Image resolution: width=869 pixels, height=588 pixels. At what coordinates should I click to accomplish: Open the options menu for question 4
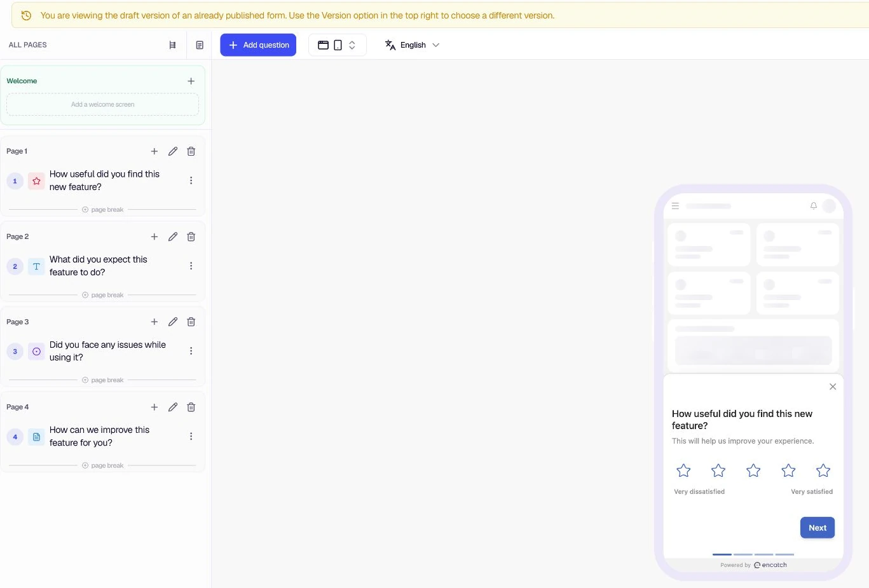point(191,436)
